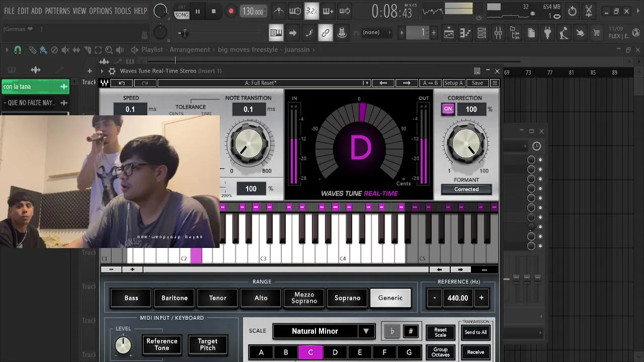Add a new pattern with plus button

434,33
